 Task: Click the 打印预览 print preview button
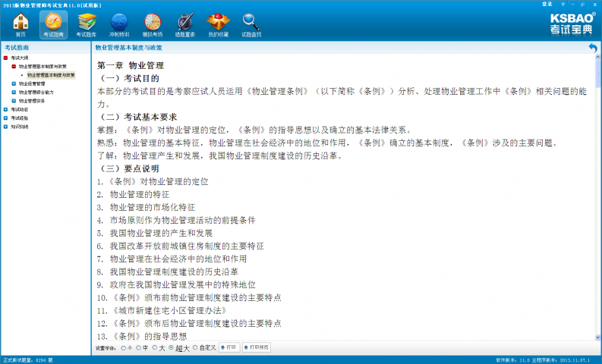tap(256, 347)
